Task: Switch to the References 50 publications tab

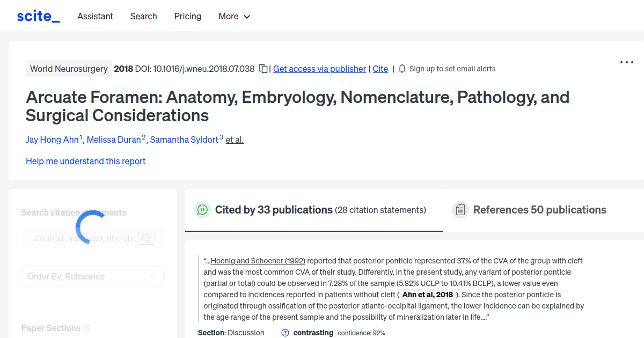Action: (x=539, y=210)
